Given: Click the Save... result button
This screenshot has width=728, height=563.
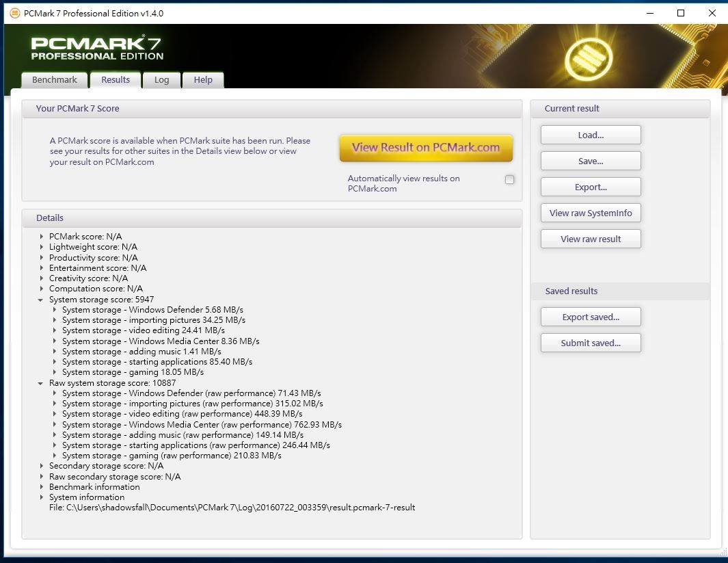Looking at the screenshot, I should [591, 161].
